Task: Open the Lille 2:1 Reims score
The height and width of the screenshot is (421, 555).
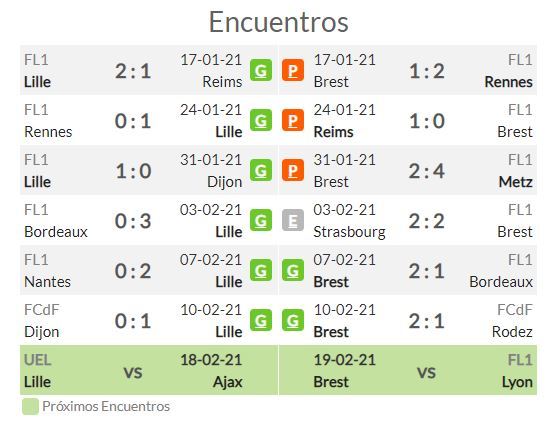Action: click(133, 71)
